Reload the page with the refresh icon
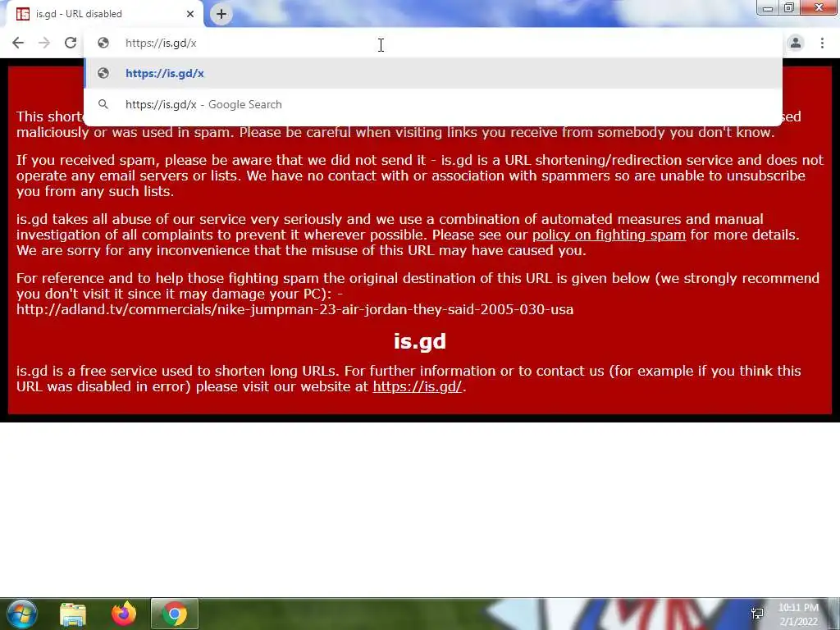 coord(71,43)
